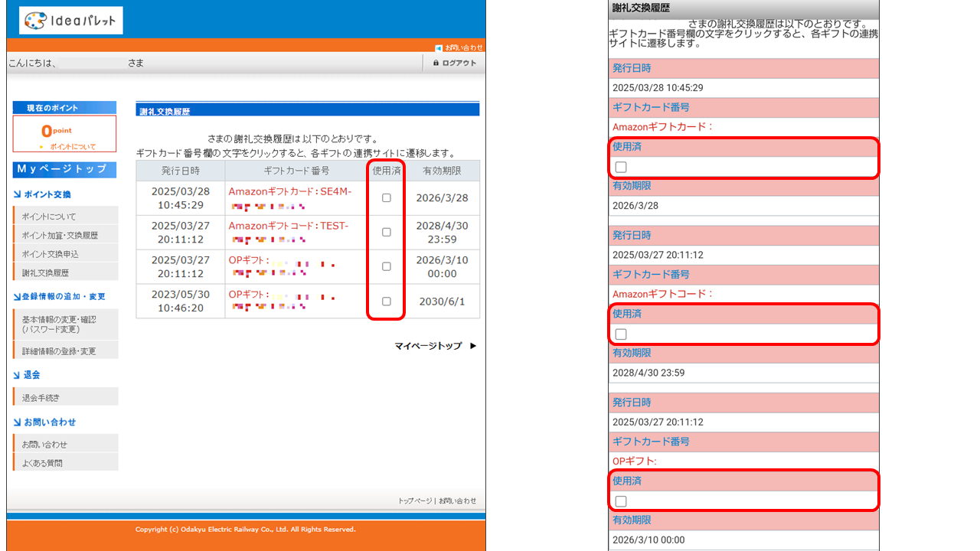Viewport: 980px width, 551px height.
Task: Open the Amazonギフトコード: TEST- link in table
Action: tap(288, 226)
